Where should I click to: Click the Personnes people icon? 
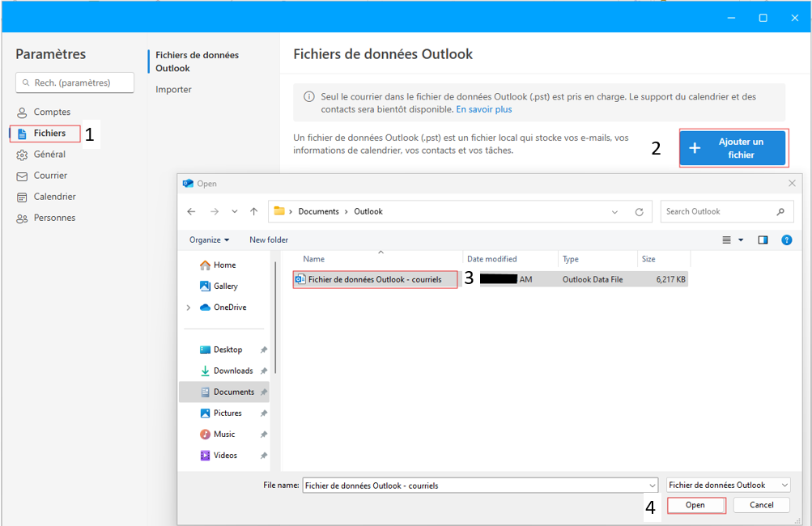pos(22,218)
